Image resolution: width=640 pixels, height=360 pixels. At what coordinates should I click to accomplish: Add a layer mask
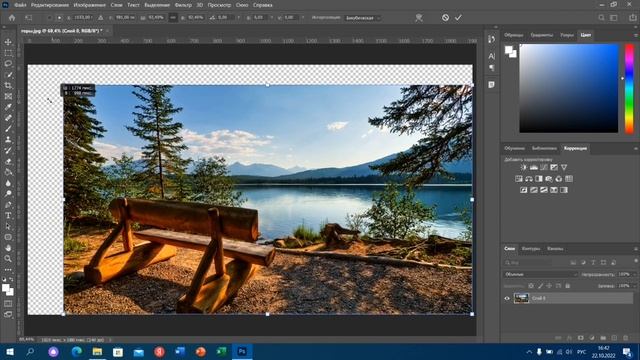(x=580, y=338)
